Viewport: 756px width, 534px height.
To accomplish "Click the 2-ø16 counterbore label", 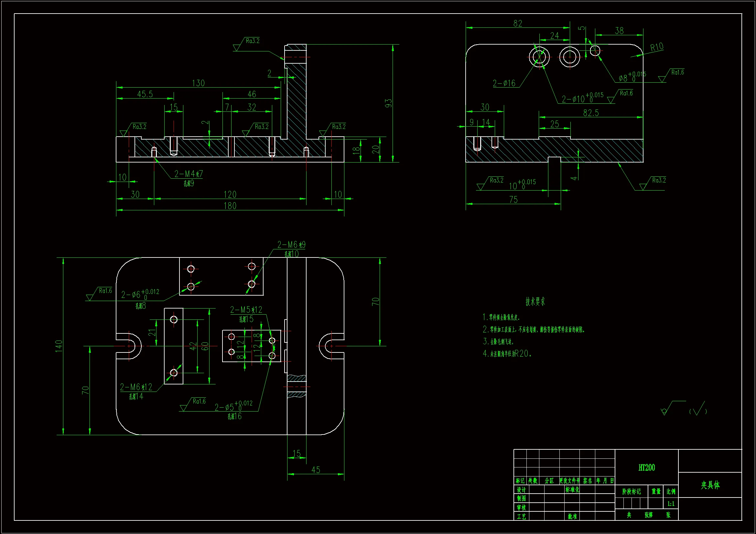I will (x=504, y=83).
